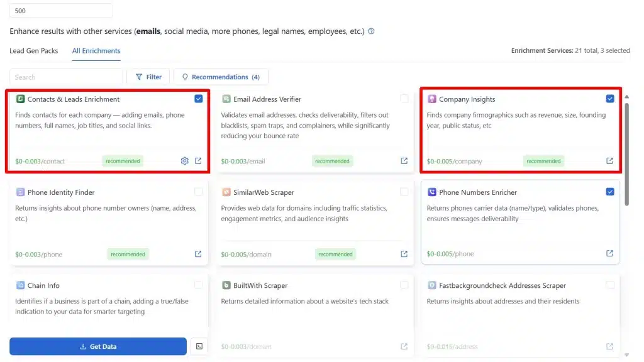The height and width of the screenshot is (362, 644).
Task: Open settings gear on Contacts & Leads Enrichment
Action: coord(184,160)
